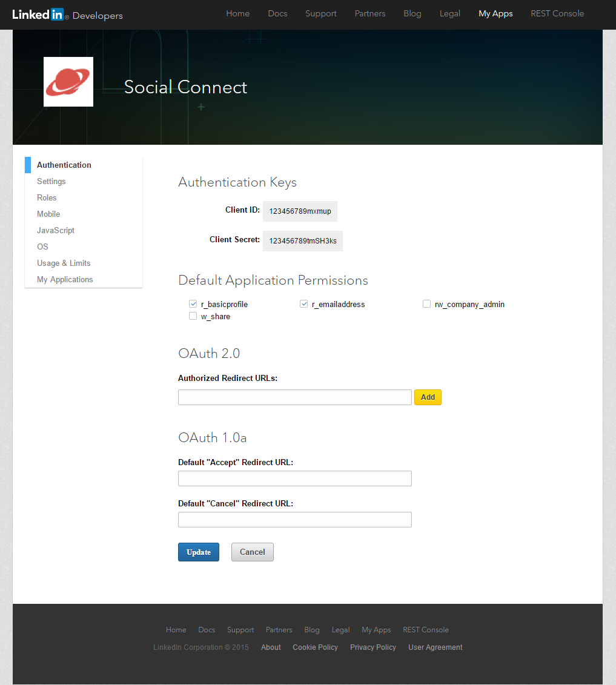Launch REST Console from the top navigation
Image resolution: width=616 pixels, height=685 pixels.
pyautogui.click(x=557, y=13)
